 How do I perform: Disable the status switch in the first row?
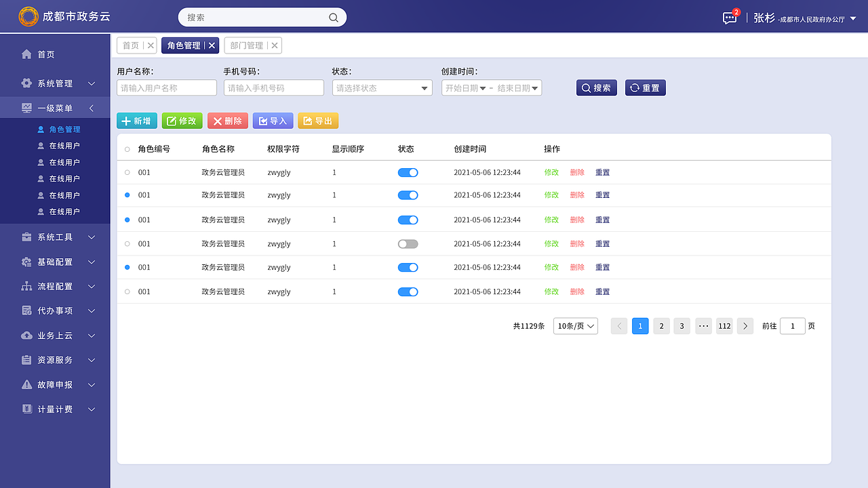click(408, 172)
